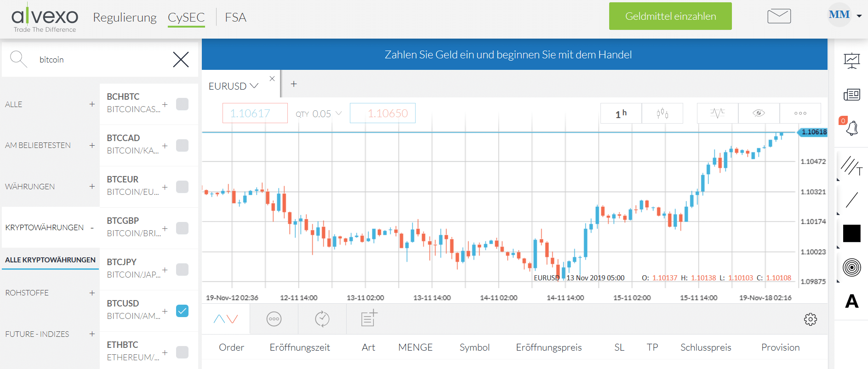Screen dimensions: 868x369
Task: Click the Geldmittel einzahlen button
Action: (x=670, y=17)
